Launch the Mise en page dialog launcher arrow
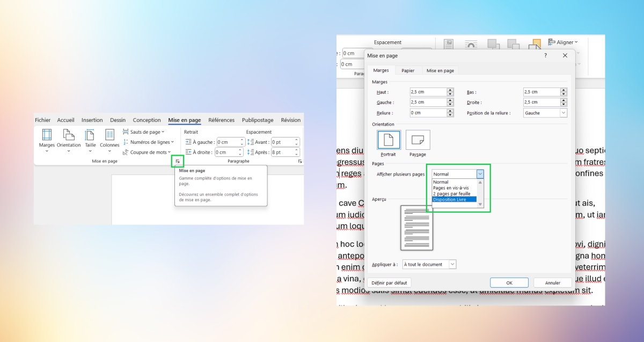644x342 pixels. coord(178,161)
